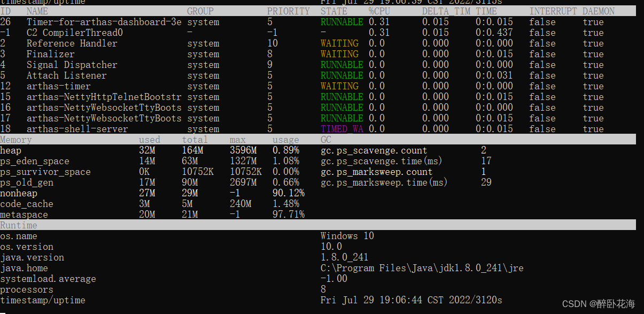Select the arthas-timer thread name
644x314 pixels.
click(x=59, y=86)
